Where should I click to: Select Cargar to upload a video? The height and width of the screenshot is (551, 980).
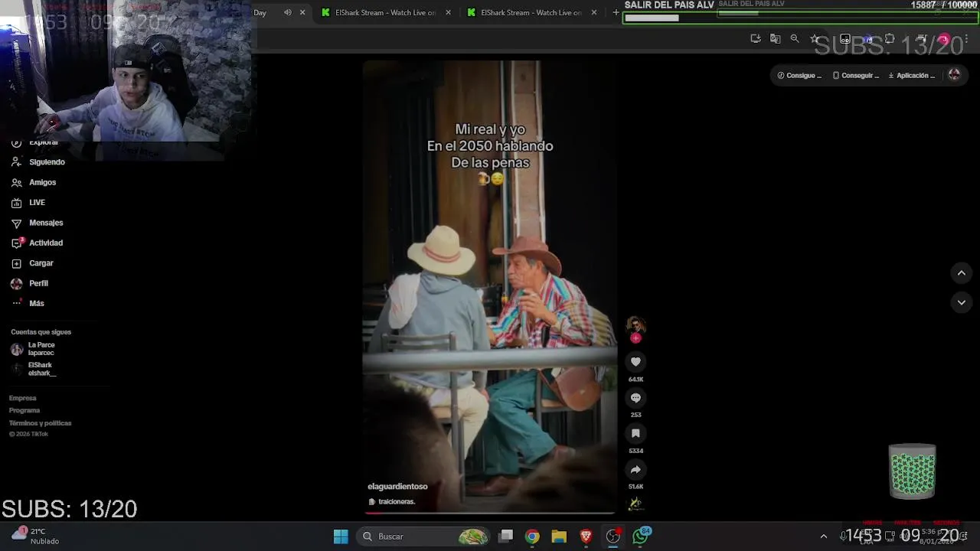32,263
